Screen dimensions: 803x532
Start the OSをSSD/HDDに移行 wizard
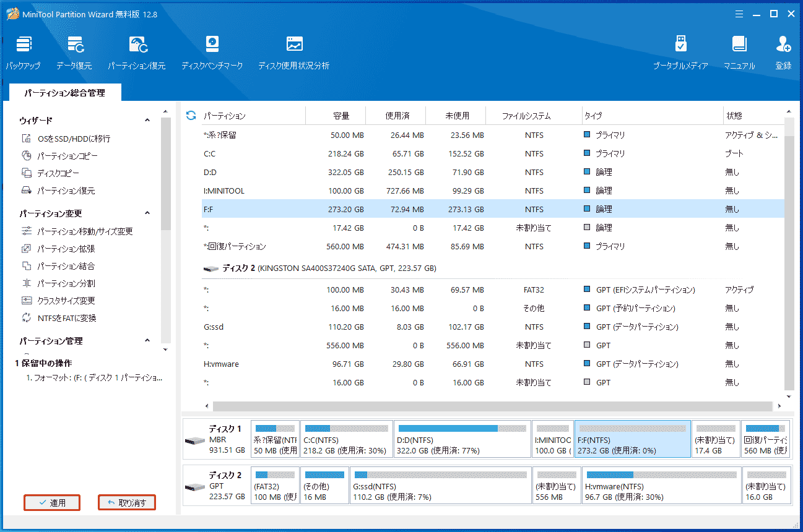coord(74,139)
